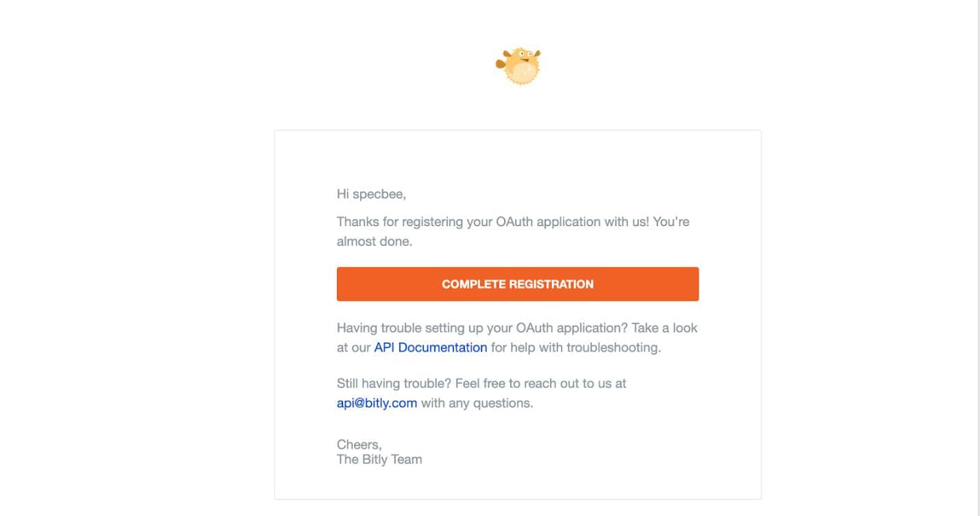The image size is (980, 516).
Task: Click the "with any questions." text
Action: click(477, 403)
